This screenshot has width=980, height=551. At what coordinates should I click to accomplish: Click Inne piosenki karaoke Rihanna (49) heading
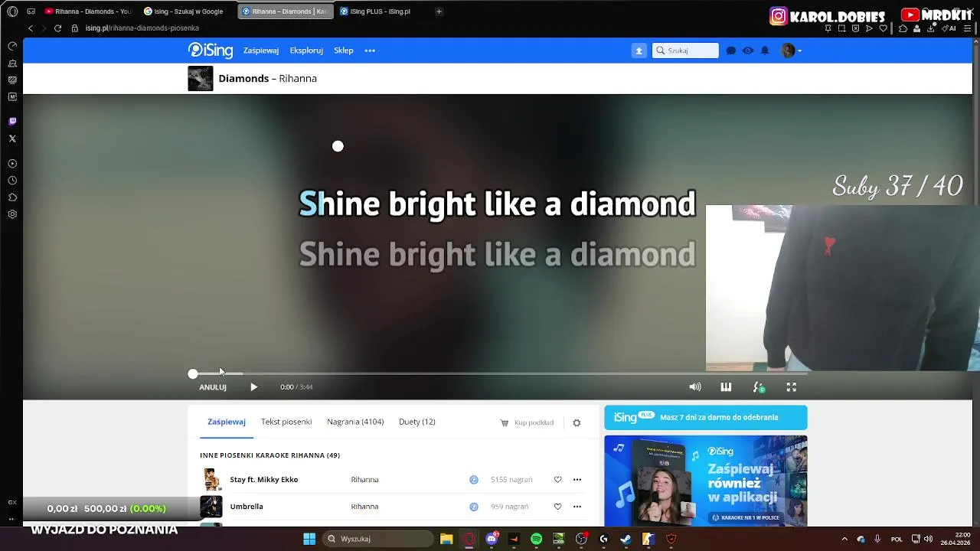(270, 455)
